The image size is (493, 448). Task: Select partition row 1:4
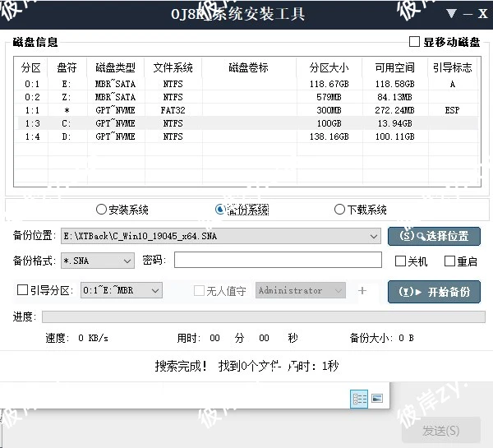(247, 136)
